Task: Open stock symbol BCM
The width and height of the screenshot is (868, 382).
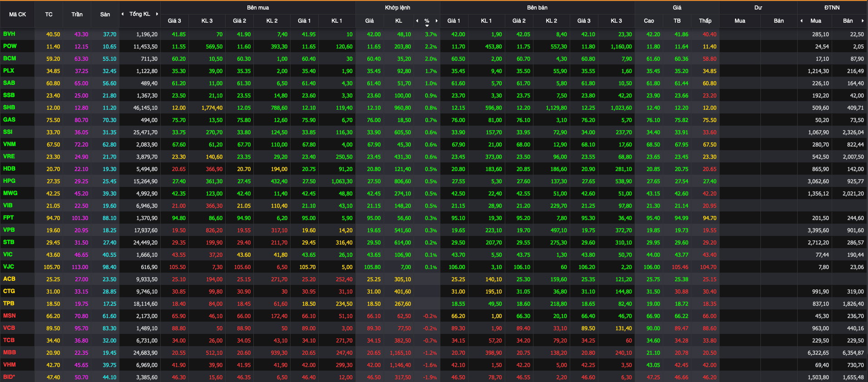Action: [10, 59]
